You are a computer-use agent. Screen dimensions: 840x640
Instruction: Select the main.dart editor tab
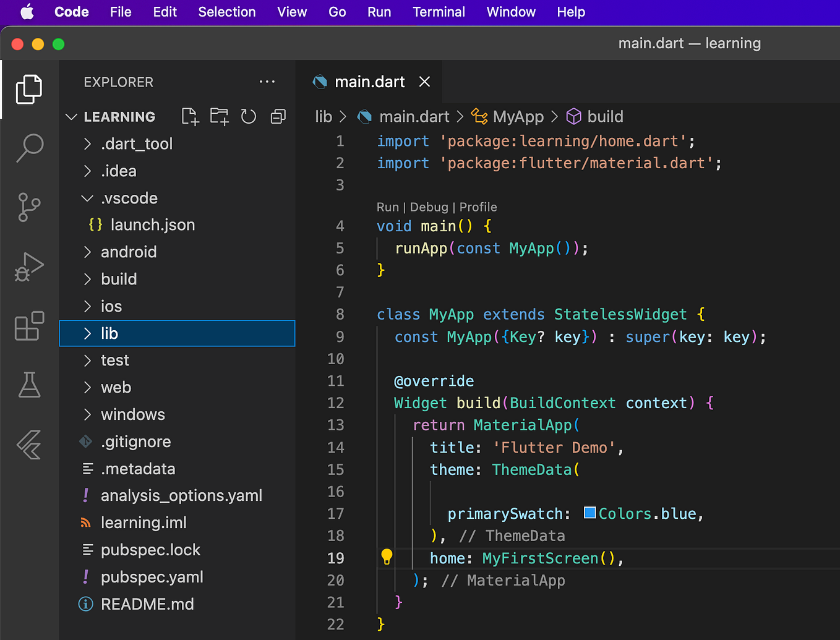tap(369, 81)
